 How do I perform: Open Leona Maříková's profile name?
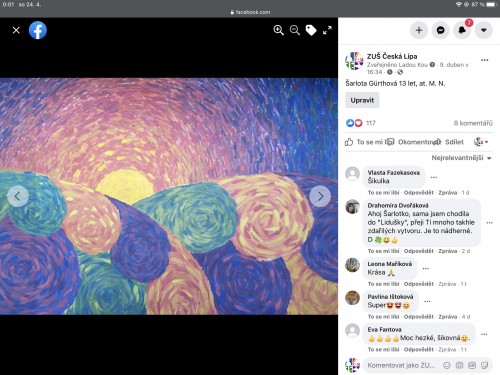point(390,264)
